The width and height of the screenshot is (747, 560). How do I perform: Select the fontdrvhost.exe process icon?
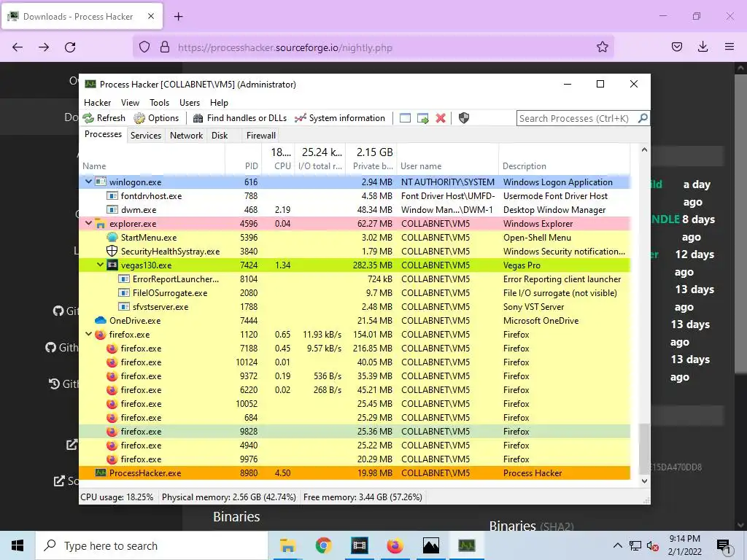[112, 195]
